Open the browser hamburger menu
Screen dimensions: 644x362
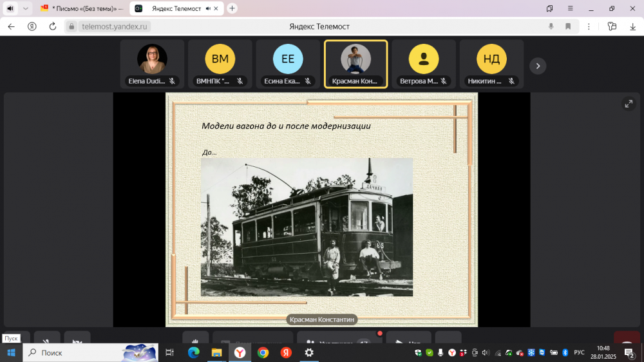click(571, 8)
